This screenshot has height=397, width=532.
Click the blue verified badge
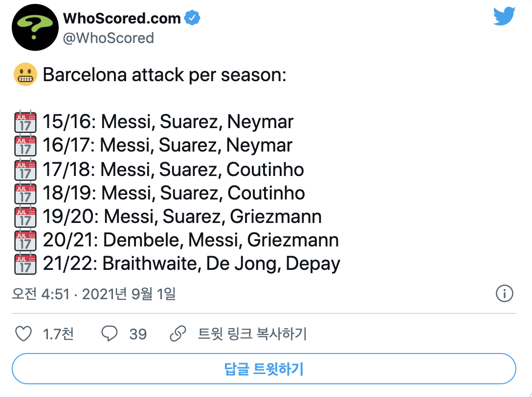coord(192,19)
